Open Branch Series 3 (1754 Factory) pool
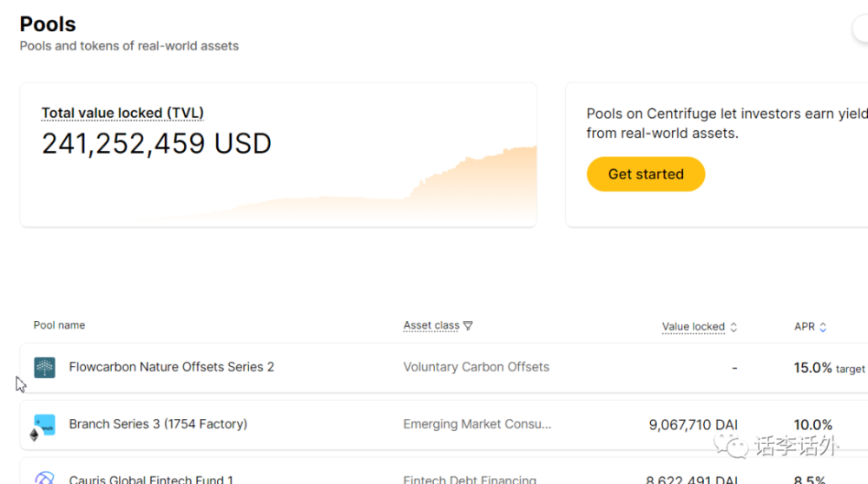The width and height of the screenshot is (868, 484). tap(158, 423)
